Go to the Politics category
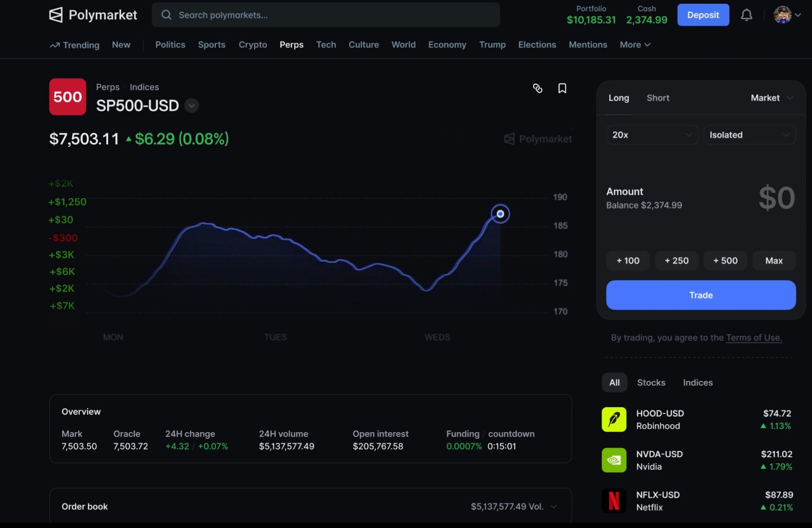812x528 pixels. click(x=170, y=44)
